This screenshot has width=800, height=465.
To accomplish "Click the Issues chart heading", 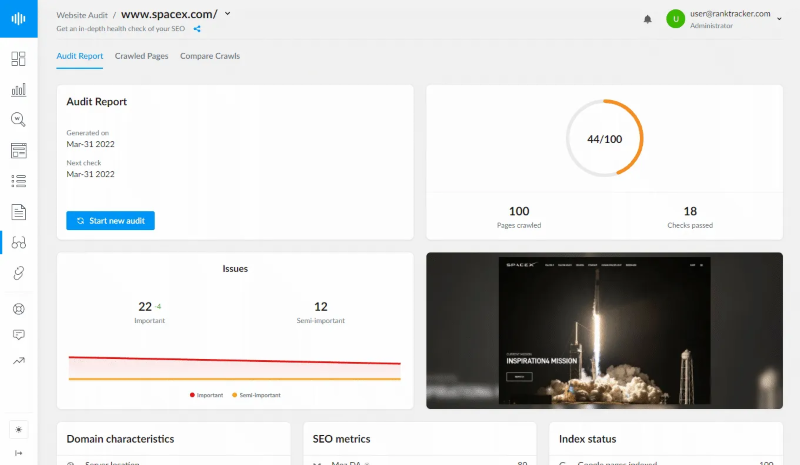I will pyautogui.click(x=235, y=269).
